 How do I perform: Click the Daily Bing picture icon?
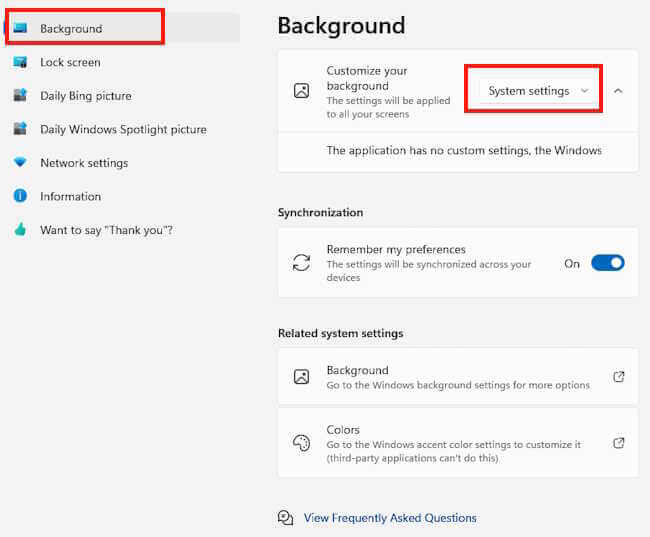coord(20,96)
